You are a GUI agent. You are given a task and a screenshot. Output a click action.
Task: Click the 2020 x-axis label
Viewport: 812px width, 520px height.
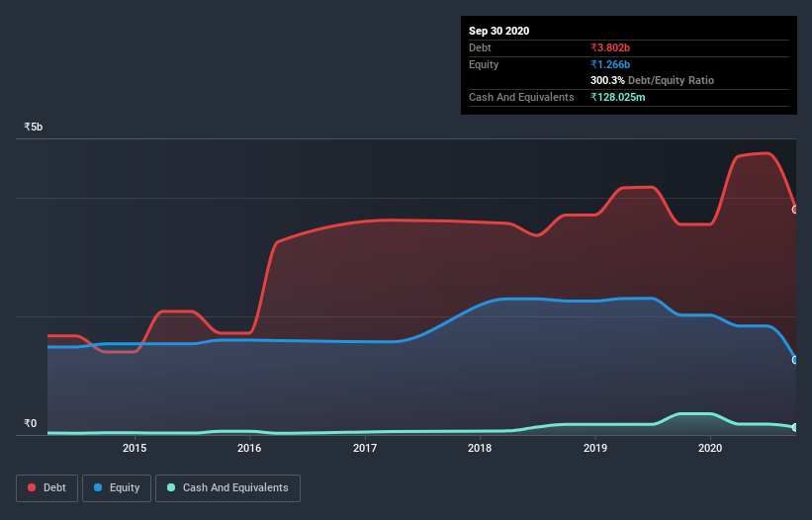pyautogui.click(x=710, y=448)
